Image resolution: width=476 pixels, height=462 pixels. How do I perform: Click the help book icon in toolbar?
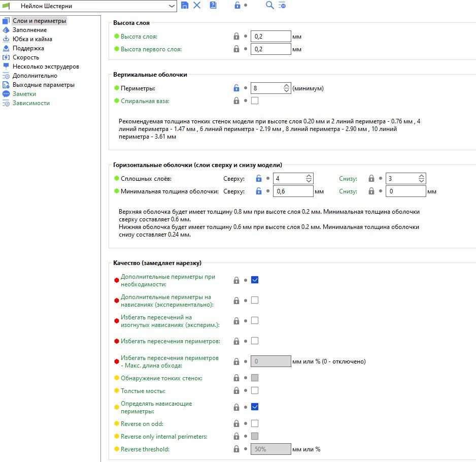pos(213,5)
